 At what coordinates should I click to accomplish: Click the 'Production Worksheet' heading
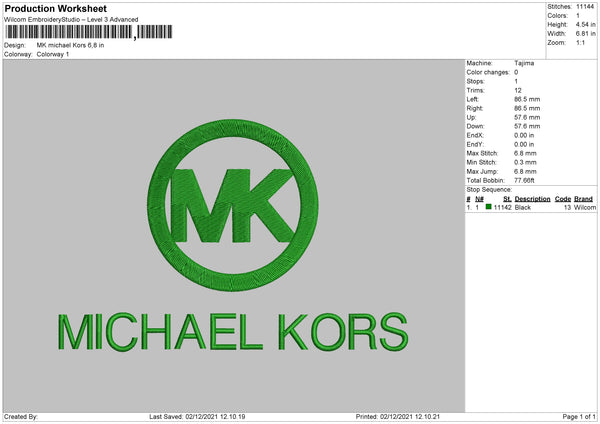coord(55,8)
